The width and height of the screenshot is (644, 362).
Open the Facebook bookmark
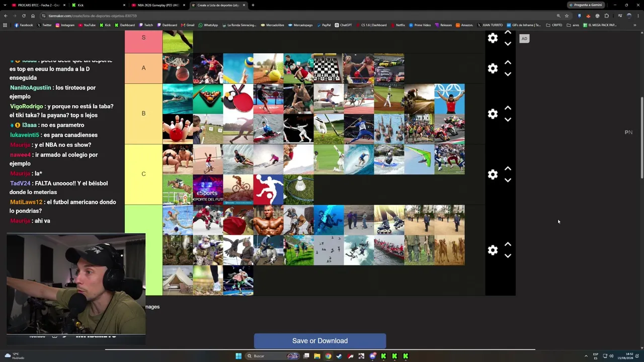tap(24, 25)
